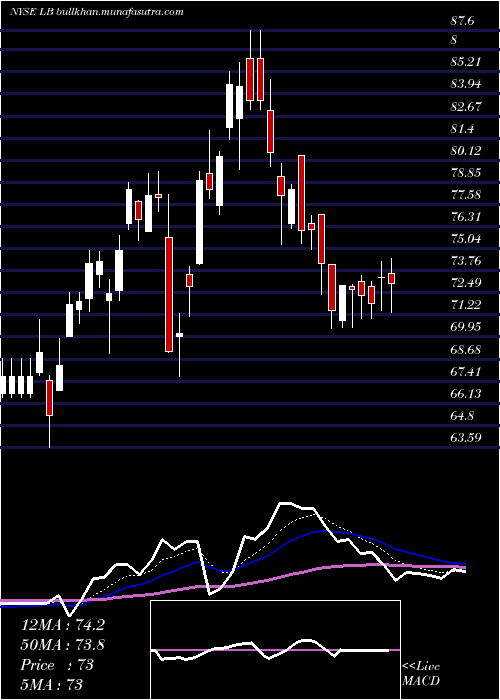
Task: Select the 85.21 price axis label
Action: point(466,61)
